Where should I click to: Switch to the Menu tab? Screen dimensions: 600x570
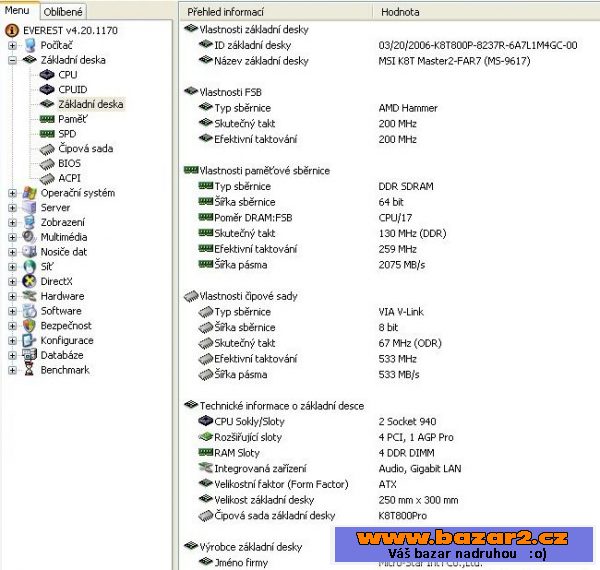17,11
